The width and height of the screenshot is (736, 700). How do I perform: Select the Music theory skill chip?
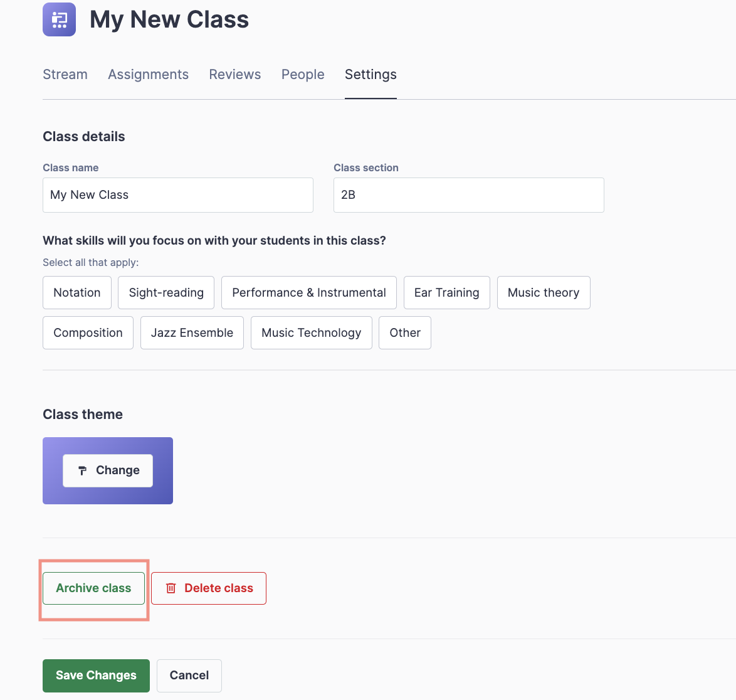[x=543, y=293]
